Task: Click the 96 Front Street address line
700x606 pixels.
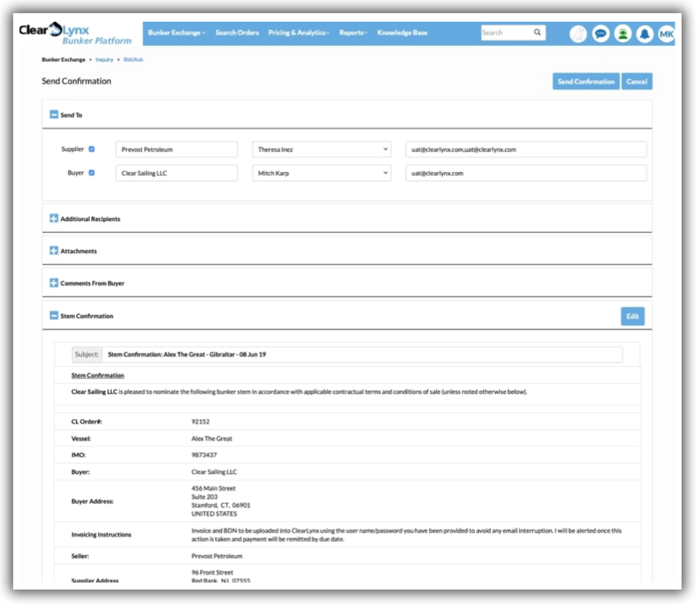Action: (x=212, y=572)
